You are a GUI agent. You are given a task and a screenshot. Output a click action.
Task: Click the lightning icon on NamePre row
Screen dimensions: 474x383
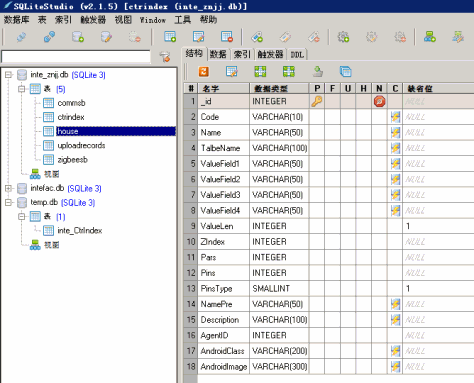pos(395,304)
